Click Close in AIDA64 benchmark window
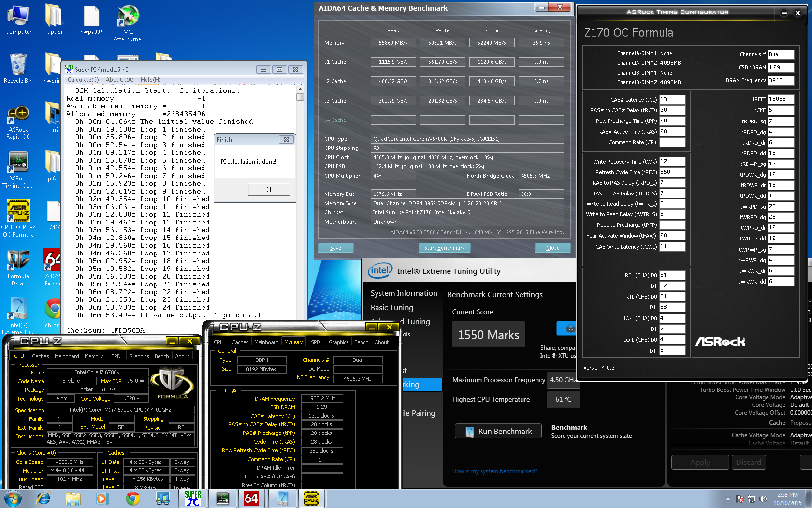Image resolution: width=812 pixels, height=508 pixels. (553, 248)
